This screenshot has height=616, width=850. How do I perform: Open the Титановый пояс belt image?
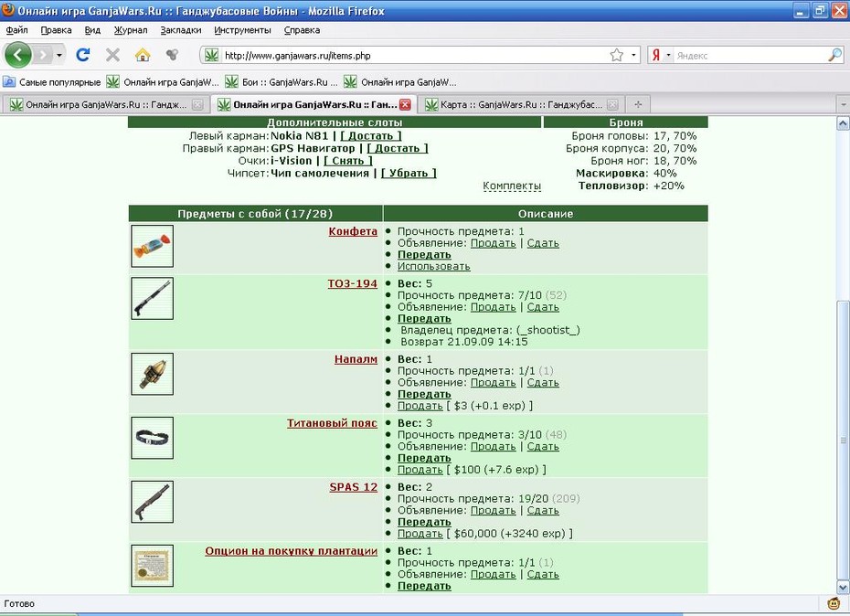click(x=153, y=438)
